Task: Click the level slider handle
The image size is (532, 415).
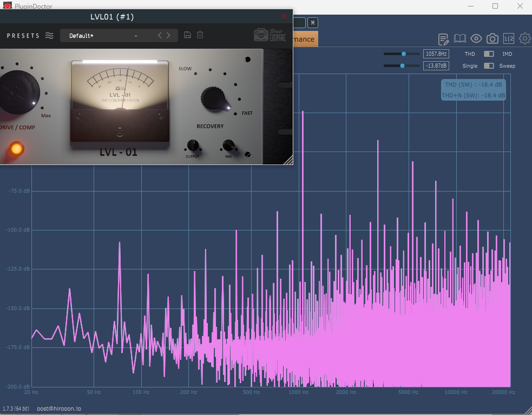Action: click(403, 65)
